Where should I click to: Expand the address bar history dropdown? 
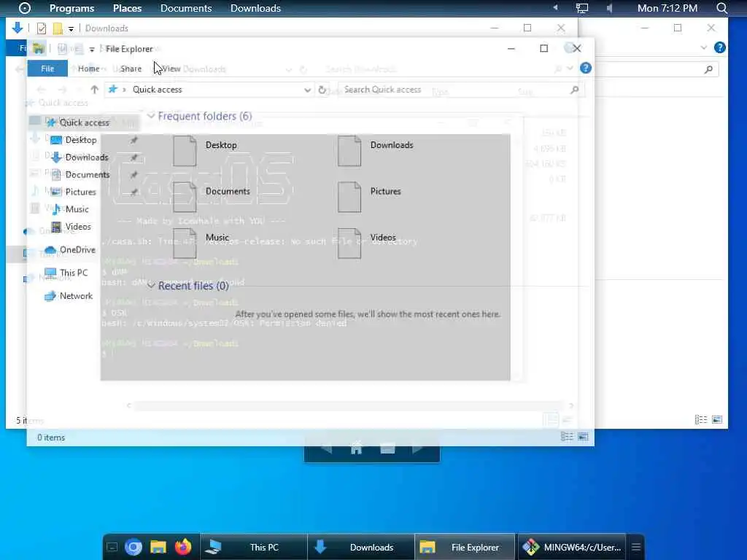tap(307, 90)
